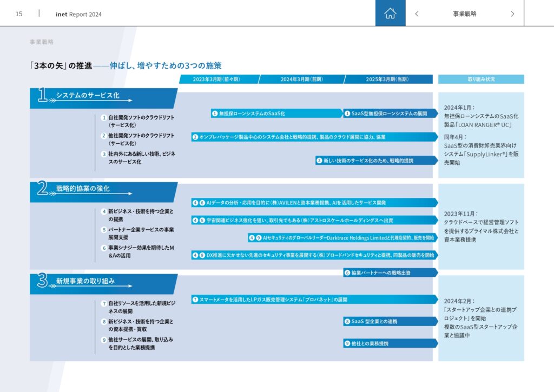Select the 2025年3月期(当期) period header

coord(387,79)
